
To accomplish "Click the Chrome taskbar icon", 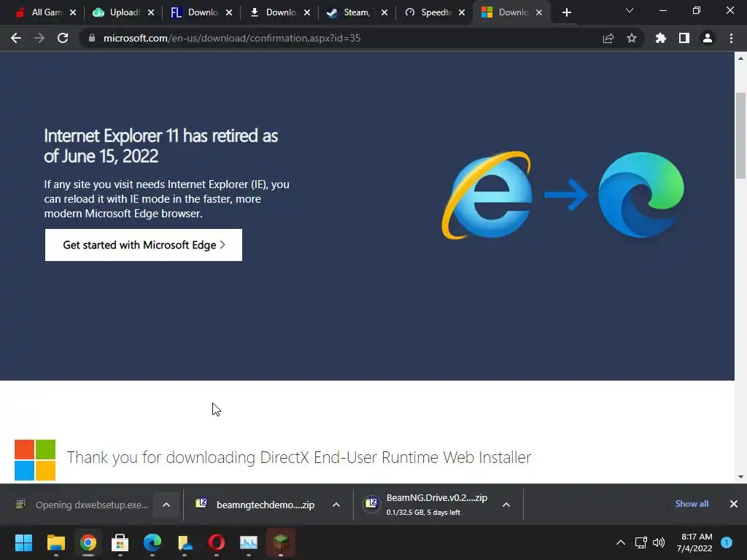I will click(88, 542).
